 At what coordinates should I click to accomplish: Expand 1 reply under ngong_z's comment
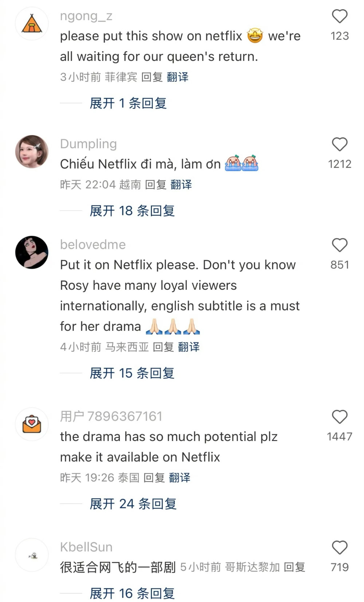128,103
